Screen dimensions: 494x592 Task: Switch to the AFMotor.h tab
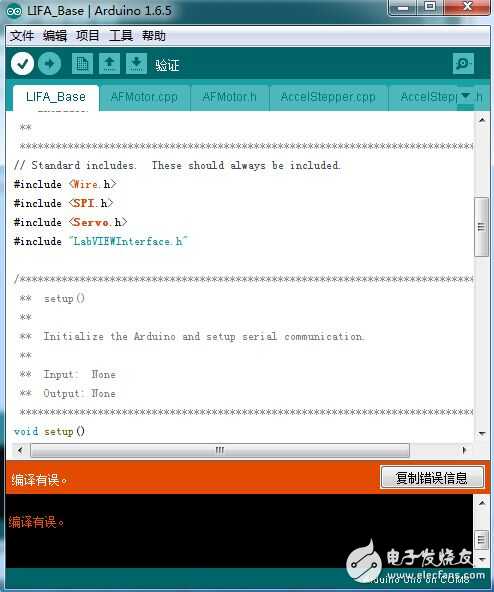pyautogui.click(x=230, y=97)
